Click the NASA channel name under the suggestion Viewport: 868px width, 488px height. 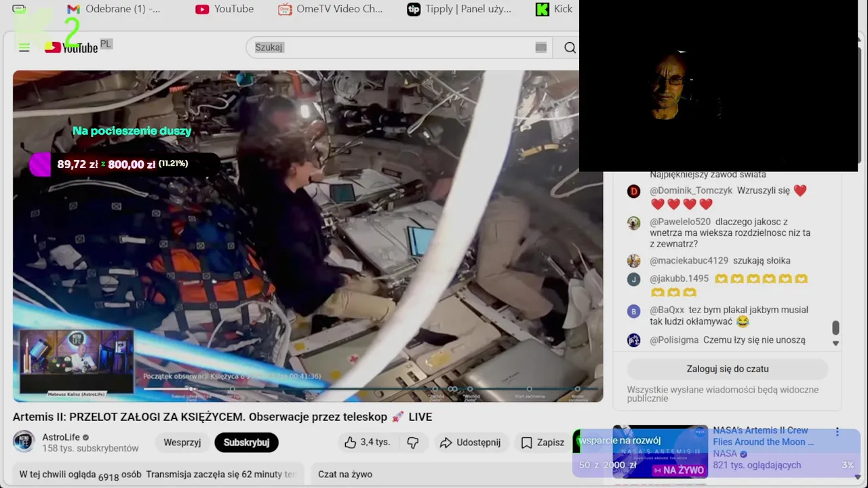pos(725,453)
